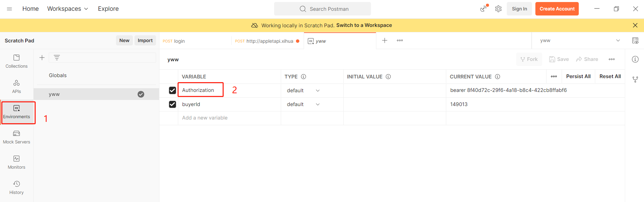Screen dimensions: 644x202
Task: Click info icon next to INITIAL VALUE header
Action: click(388, 76)
